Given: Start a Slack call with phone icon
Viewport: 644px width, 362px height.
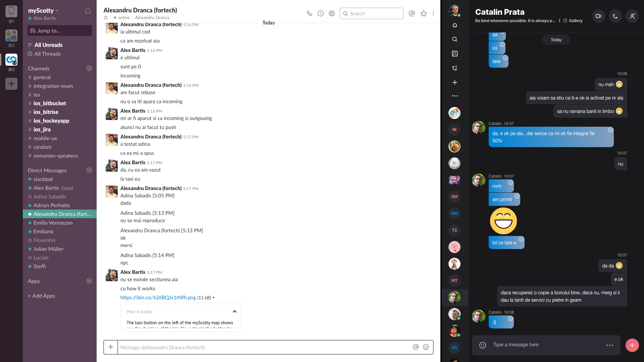Looking at the screenshot, I should [x=309, y=13].
